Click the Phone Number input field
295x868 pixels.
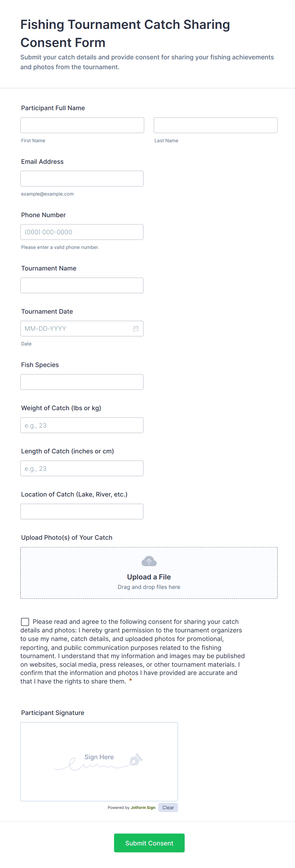click(x=82, y=232)
